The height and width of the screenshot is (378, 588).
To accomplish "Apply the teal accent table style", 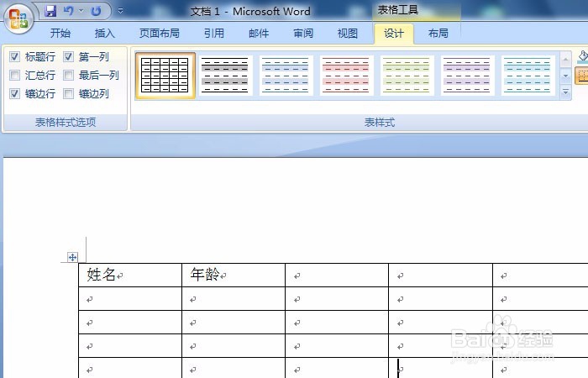I will (528, 76).
